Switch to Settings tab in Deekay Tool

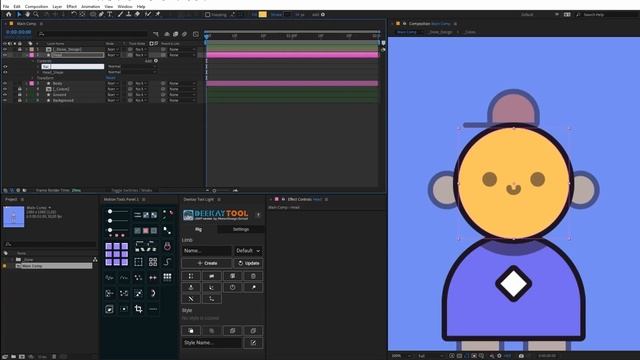tap(241, 229)
